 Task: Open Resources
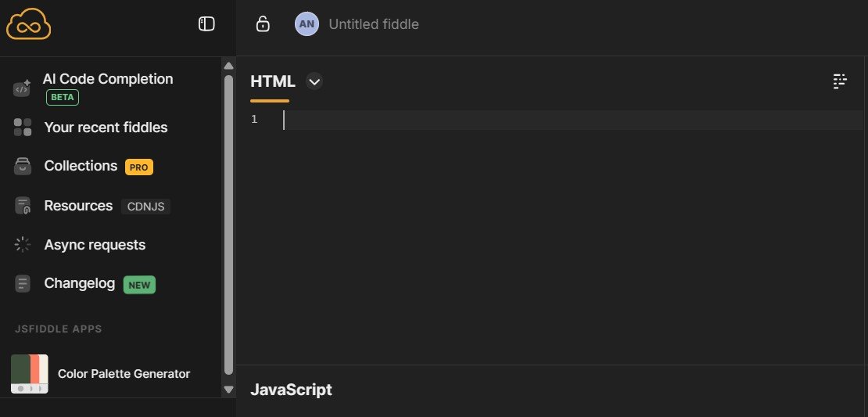[x=78, y=206]
